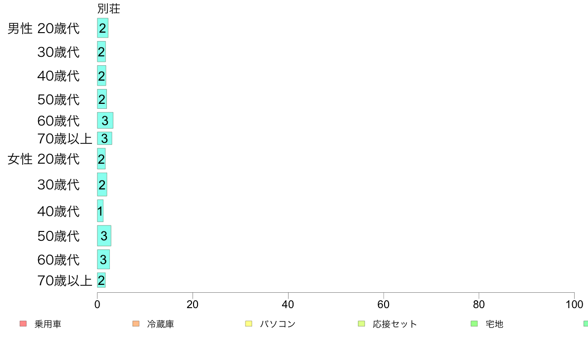Click the orange 冷蔵庫 legend swatch

(x=136, y=323)
